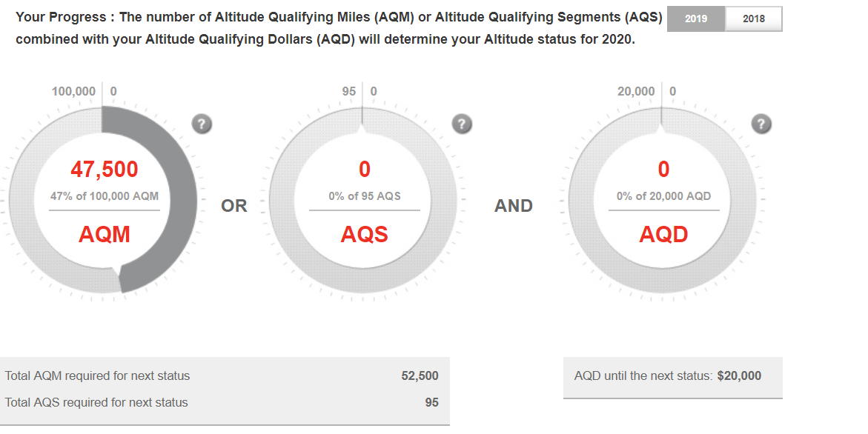Click the red AQS label
The image size is (868, 434).
[364, 235]
